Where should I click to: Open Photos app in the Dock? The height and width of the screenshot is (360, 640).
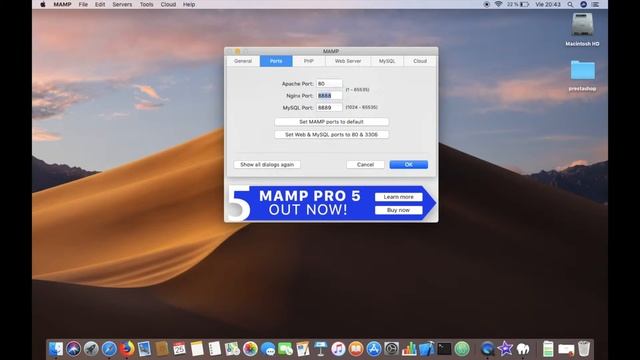[250, 349]
